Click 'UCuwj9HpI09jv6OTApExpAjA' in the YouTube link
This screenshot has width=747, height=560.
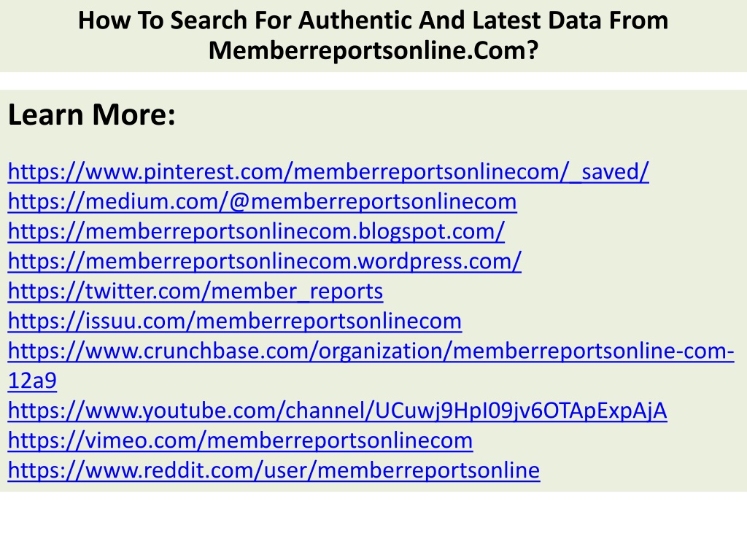tap(521, 411)
